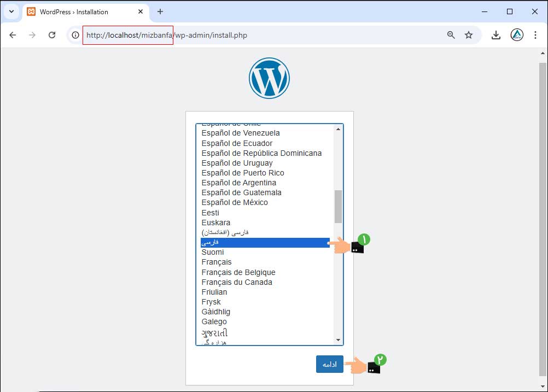The image size is (548, 392).
Task: Click language list scrollbar thumb
Action: pyautogui.click(x=338, y=207)
